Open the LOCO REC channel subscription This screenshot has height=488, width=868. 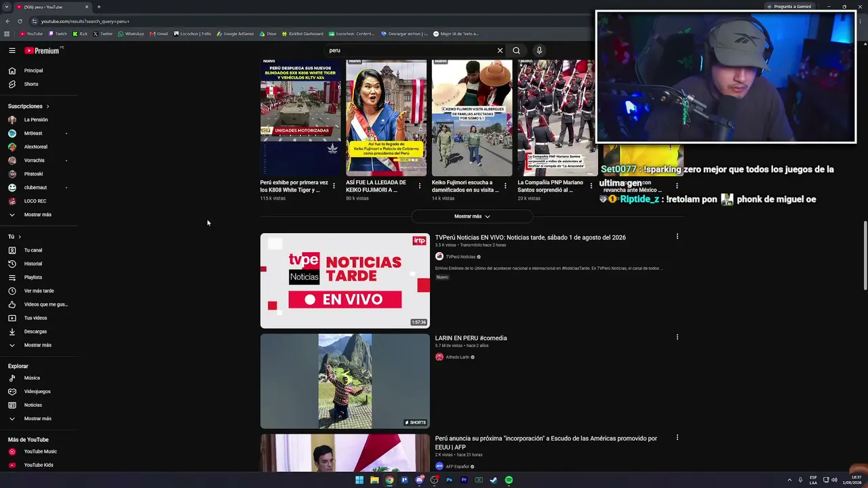[35, 201]
